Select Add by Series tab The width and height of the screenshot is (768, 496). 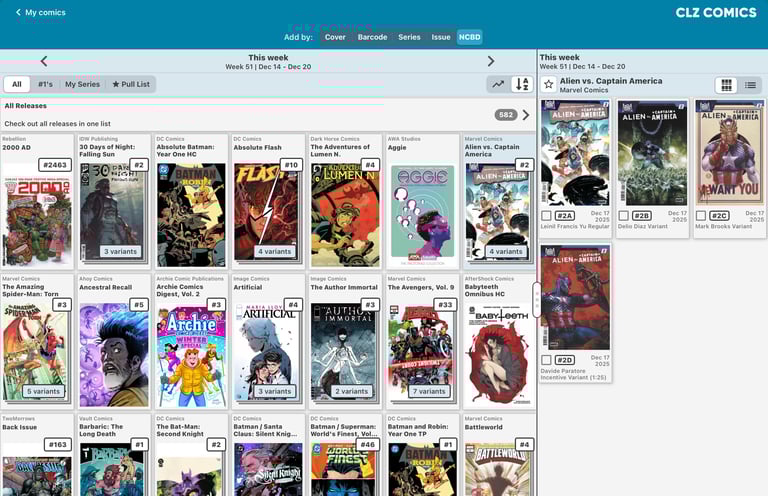pos(409,37)
